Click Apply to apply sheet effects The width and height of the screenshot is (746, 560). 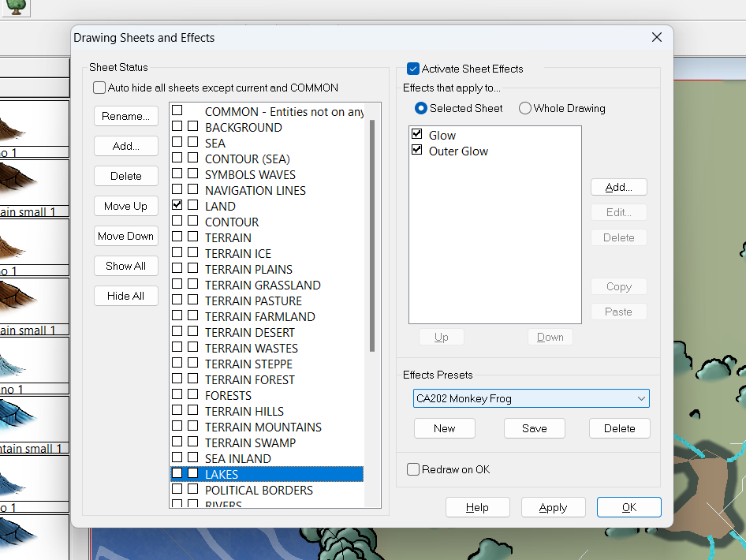click(x=553, y=507)
